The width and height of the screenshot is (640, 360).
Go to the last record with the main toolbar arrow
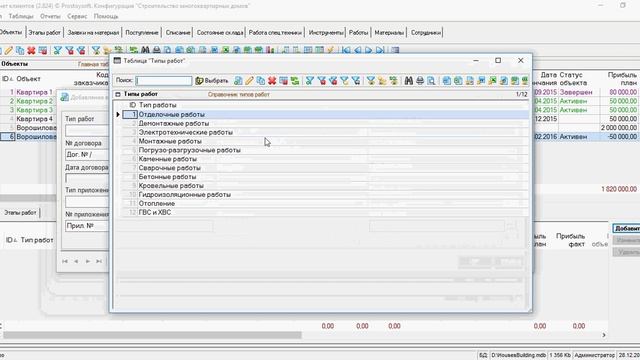(x=380, y=50)
